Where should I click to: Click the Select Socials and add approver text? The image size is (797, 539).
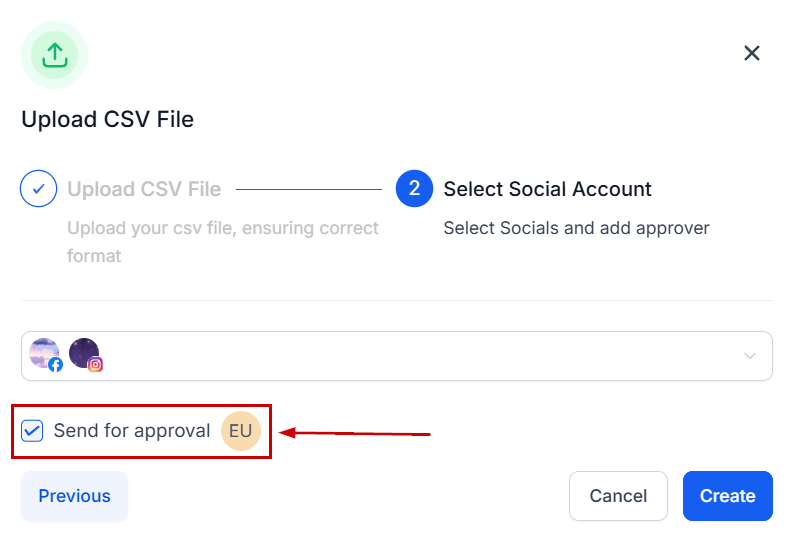[576, 228]
